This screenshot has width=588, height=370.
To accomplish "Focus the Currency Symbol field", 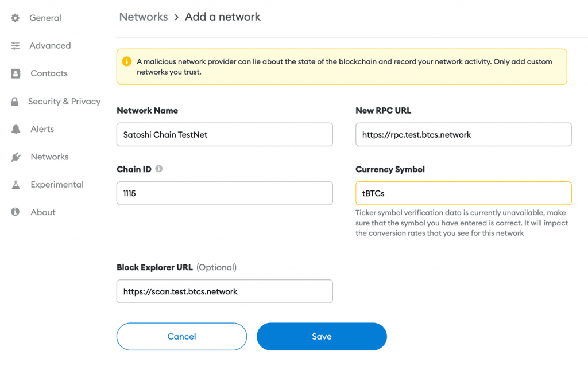I will click(463, 193).
